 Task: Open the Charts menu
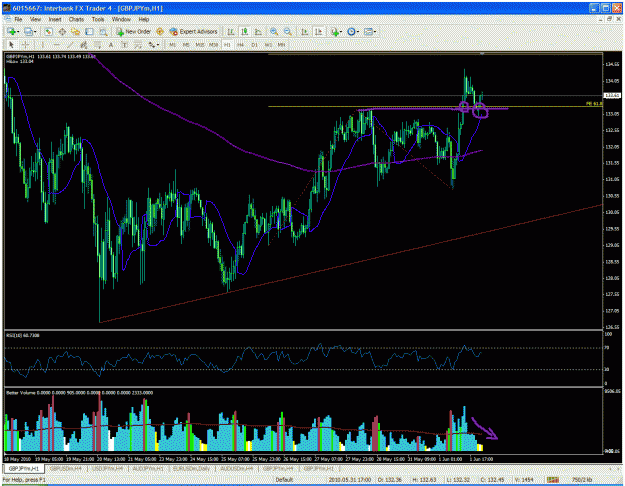click(76, 19)
